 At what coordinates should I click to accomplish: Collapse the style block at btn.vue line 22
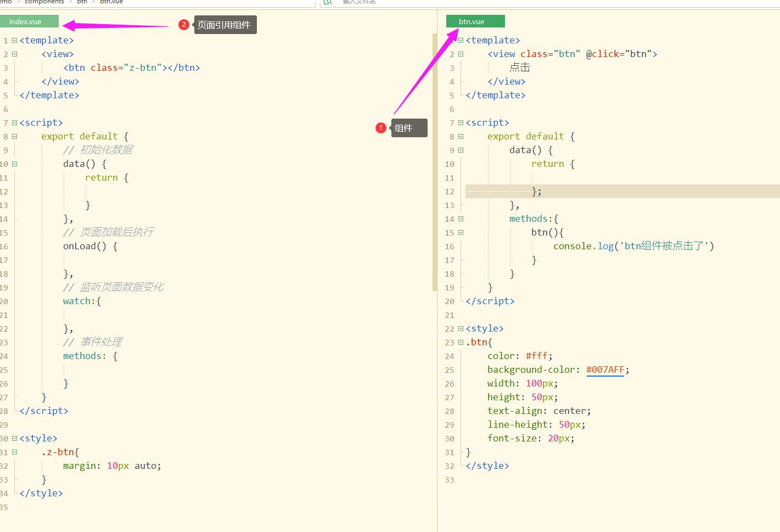[x=461, y=328]
